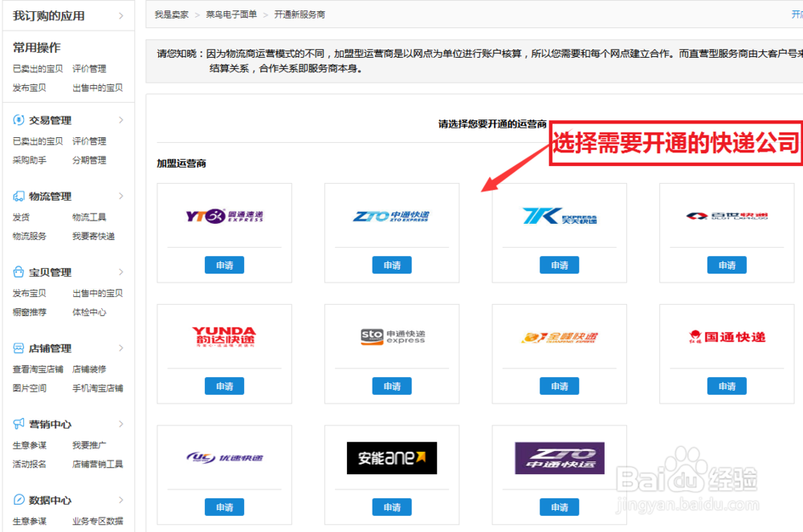Expand 我订购的应用 section arrow
803x532 pixels.
121,16
